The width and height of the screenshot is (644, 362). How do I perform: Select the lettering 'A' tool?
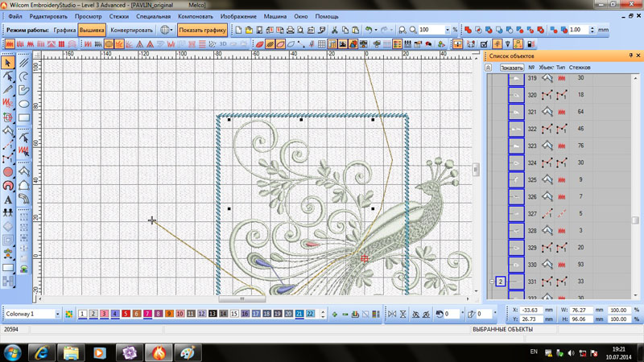point(8,199)
